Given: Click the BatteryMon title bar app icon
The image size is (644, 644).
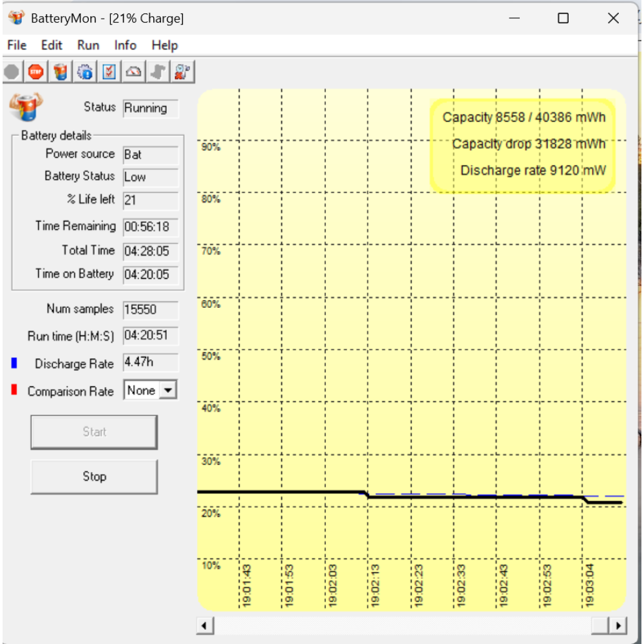Looking at the screenshot, I should pyautogui.click(x=16, y=18).
